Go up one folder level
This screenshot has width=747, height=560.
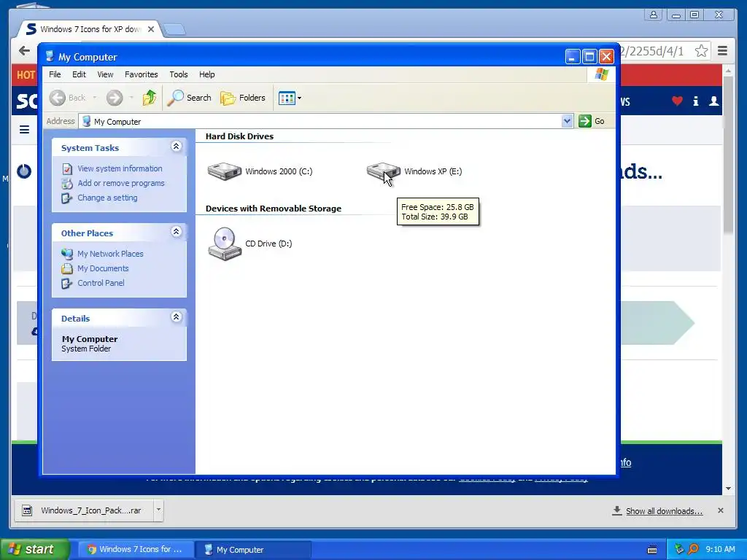[x=149, y=98]
